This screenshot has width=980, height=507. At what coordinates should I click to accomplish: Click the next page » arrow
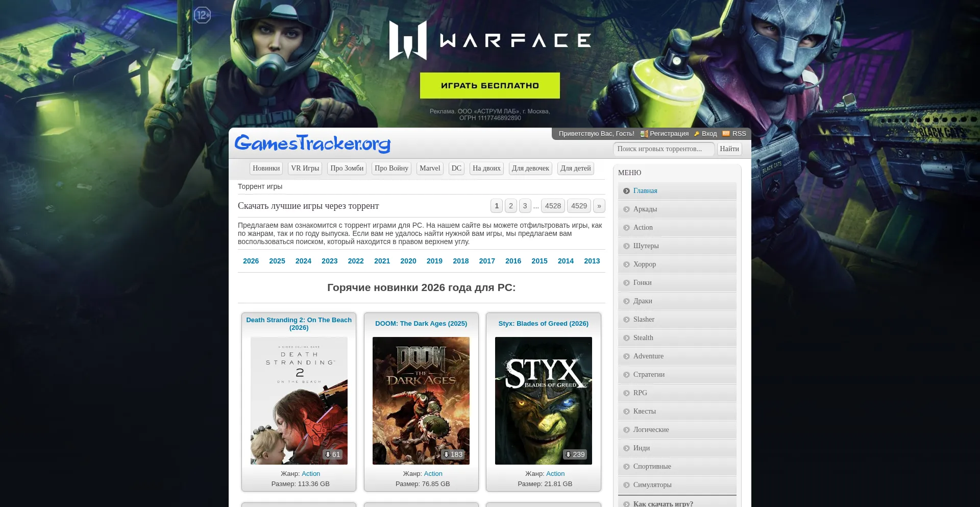(x=599, y=206)
